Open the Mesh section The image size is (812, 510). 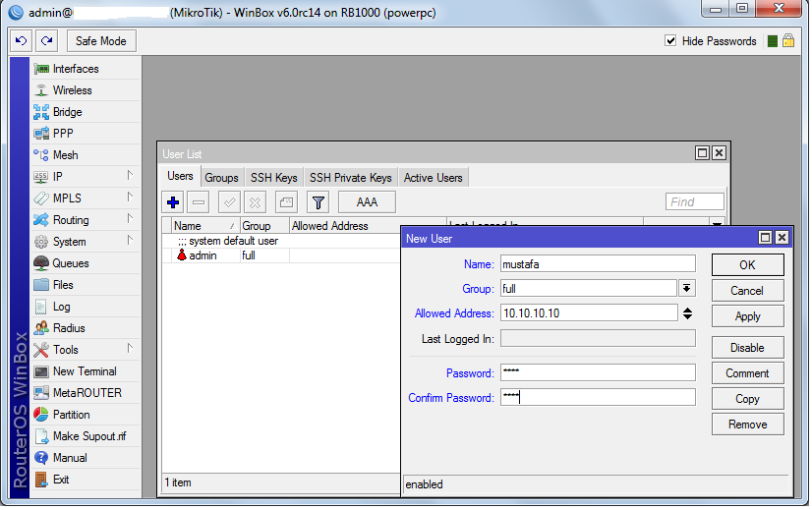pyautogui.click(x=86, y=155)
